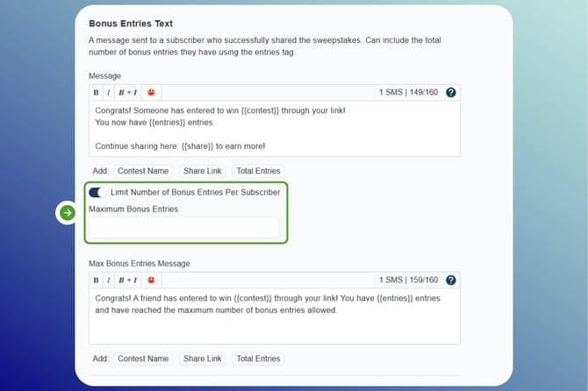Click help icon beside Max Bonus Entries counter
Image resolution: width=588 pixels, height=391 pixels.
click(451, 280)
